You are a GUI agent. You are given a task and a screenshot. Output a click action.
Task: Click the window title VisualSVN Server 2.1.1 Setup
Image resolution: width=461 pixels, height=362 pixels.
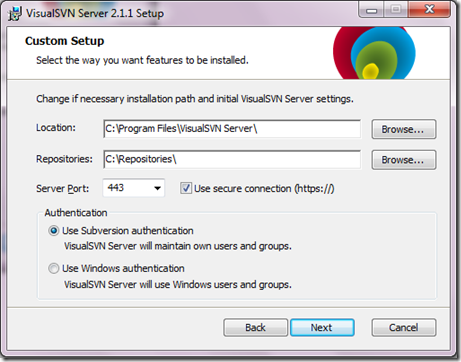pyautogui.click(x=95, y=13)
